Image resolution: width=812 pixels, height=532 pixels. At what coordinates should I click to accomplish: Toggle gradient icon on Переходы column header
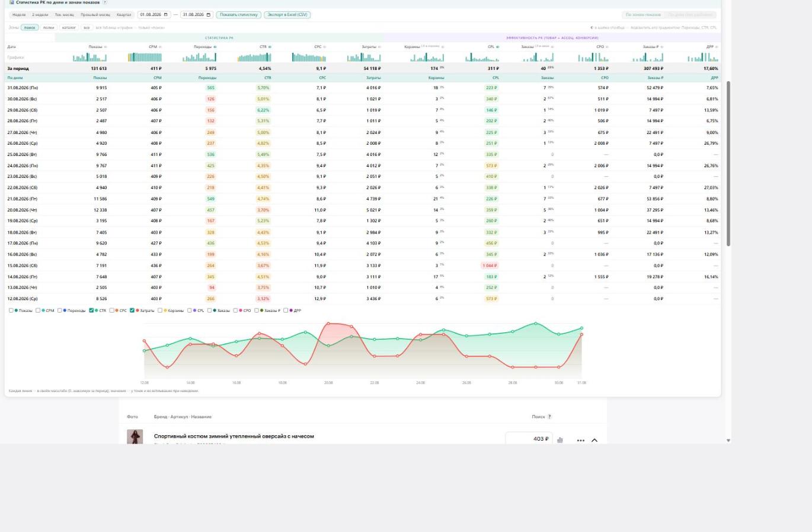[x=215, y=47]
